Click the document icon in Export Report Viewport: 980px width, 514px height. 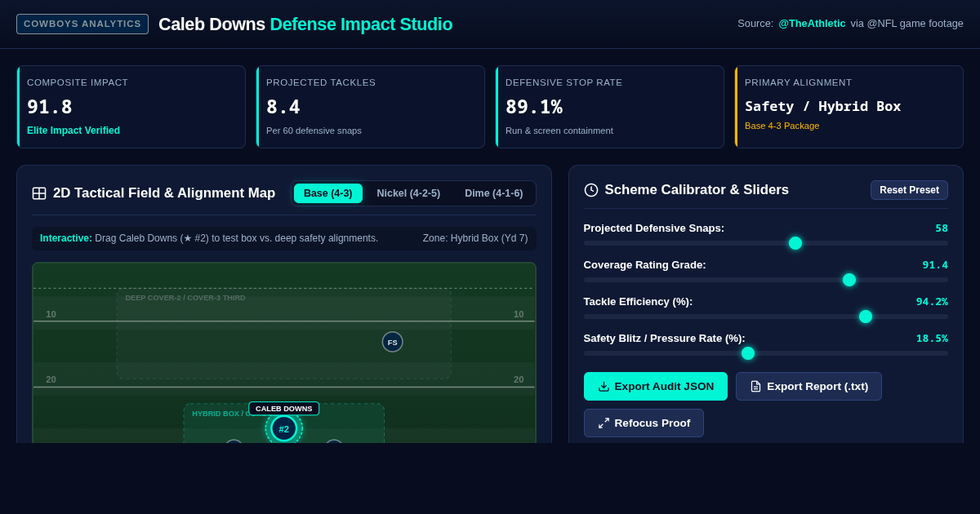756,387
